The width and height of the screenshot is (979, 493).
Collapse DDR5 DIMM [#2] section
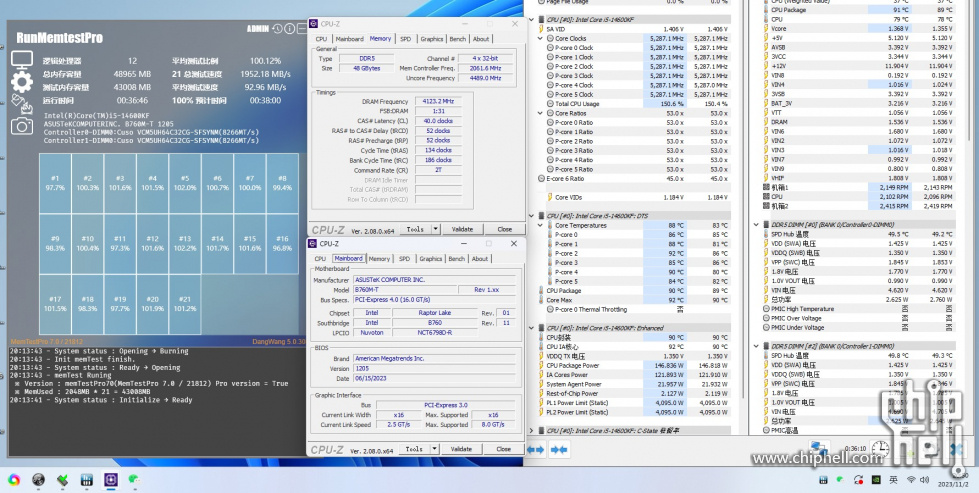pos(756,346)
